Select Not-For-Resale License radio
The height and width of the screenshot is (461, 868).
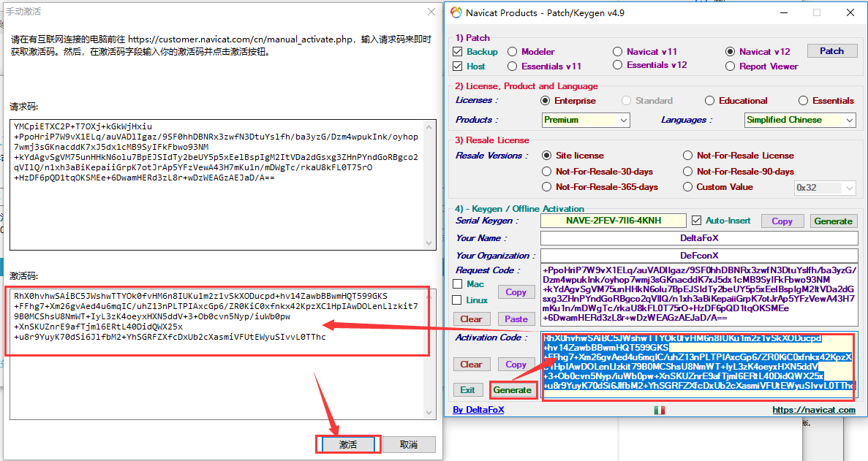(x=687, y=156)
